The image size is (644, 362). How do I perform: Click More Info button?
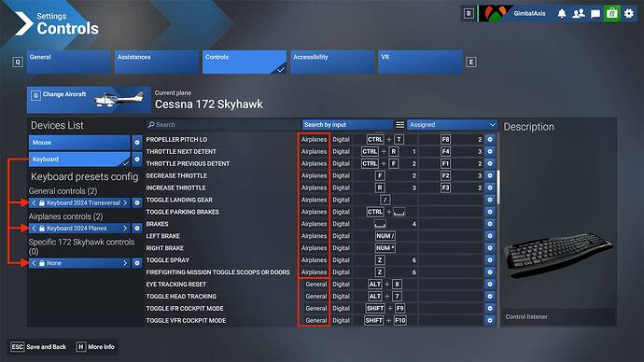tap(95, 347)
